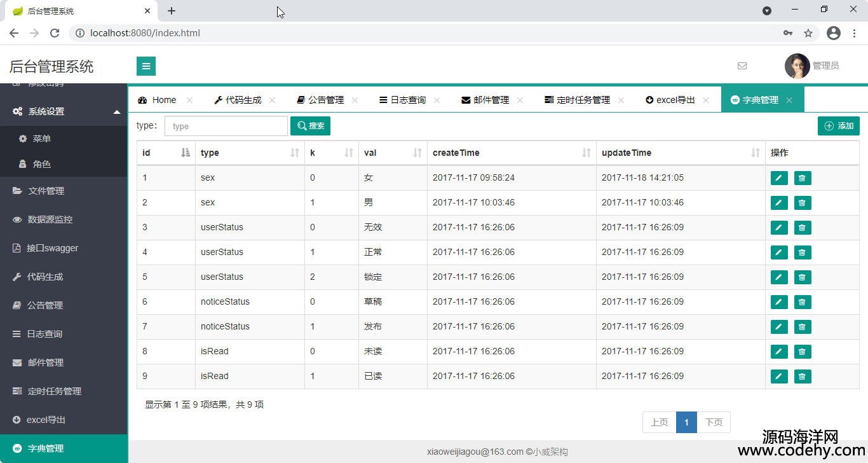Edit the userStatus 锁定 row
This screenshot has width=868, height=463.
[x=779, y=277]
